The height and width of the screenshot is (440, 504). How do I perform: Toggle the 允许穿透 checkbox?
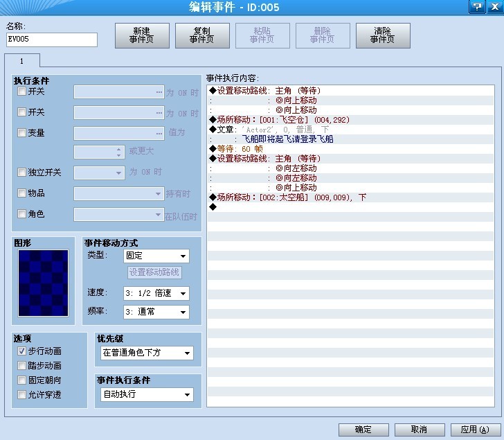click(21, 394)
